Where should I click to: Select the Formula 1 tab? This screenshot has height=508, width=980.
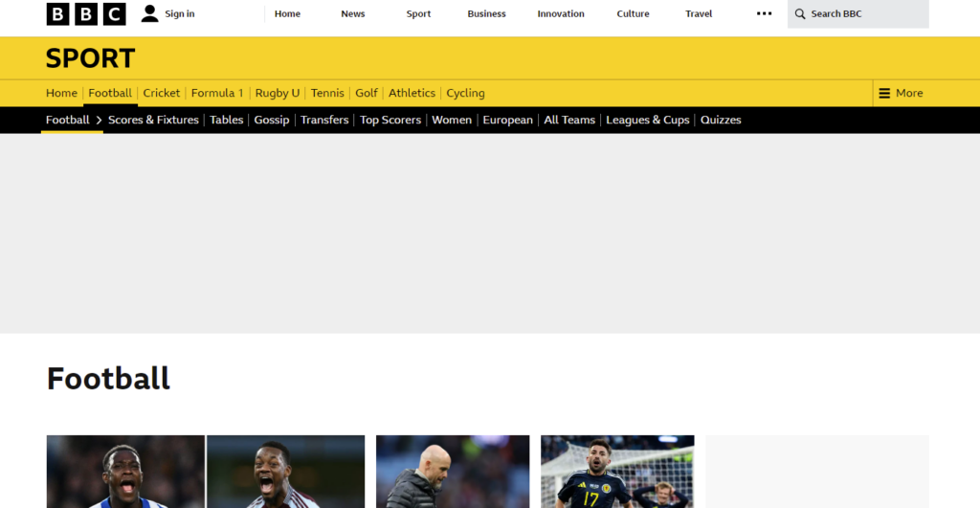pyautogui.click(x=217, y=93)
